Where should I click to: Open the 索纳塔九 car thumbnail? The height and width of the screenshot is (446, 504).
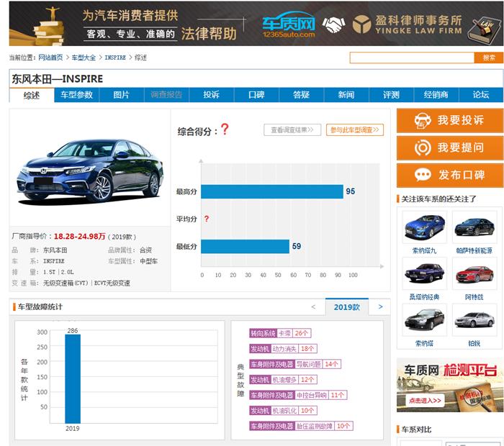[x=425, y=227]
